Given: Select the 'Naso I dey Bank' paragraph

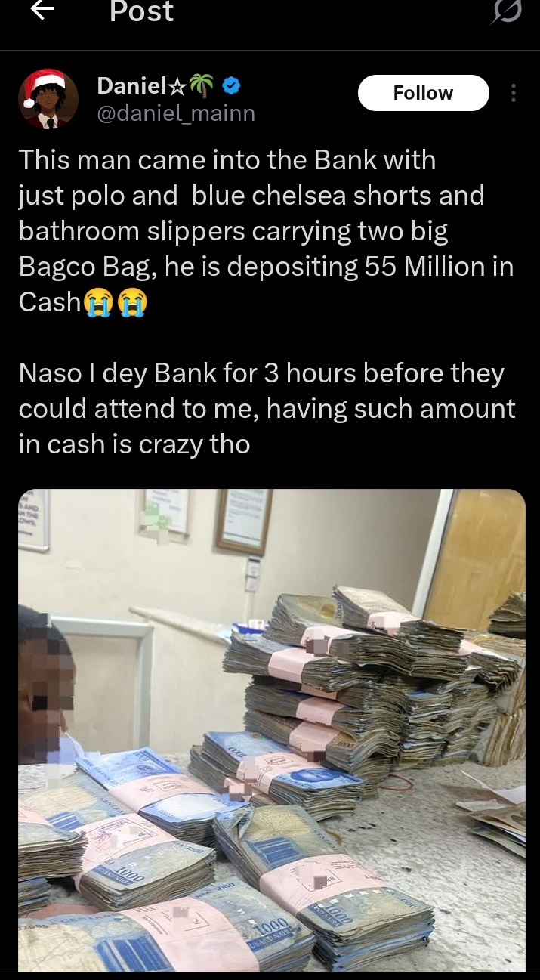Looking at the screenshot, I should pos(267,409).
